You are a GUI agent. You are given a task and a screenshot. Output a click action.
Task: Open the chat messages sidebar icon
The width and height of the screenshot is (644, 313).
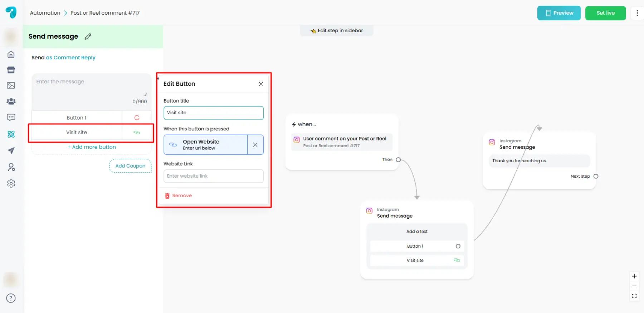click(11, 118)
